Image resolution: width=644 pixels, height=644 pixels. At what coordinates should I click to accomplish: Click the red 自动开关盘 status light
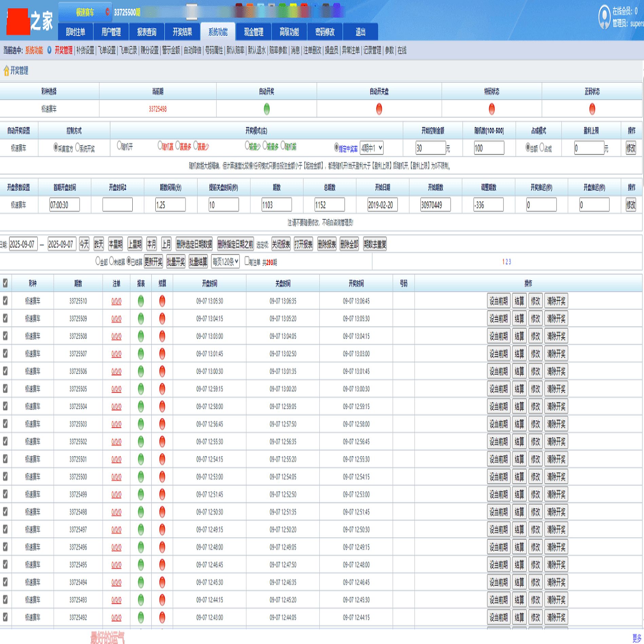pyautogui.click(x=379, y=109)
